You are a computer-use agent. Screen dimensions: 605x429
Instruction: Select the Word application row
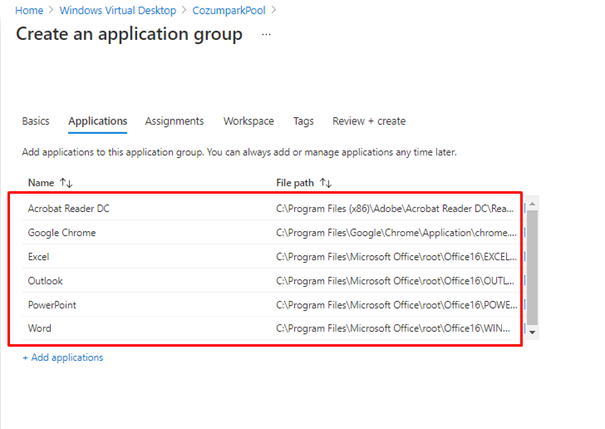coord(270,328)
